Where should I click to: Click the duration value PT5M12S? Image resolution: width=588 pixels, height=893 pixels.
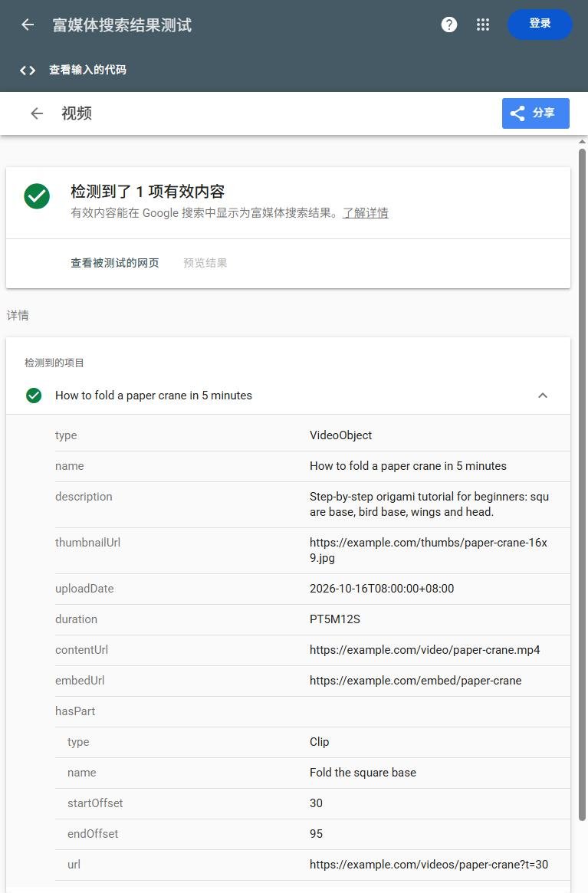point(335,619)
